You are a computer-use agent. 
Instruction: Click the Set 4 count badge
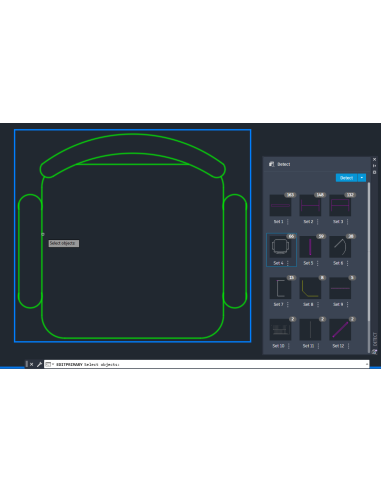click(x=291, y=236)
